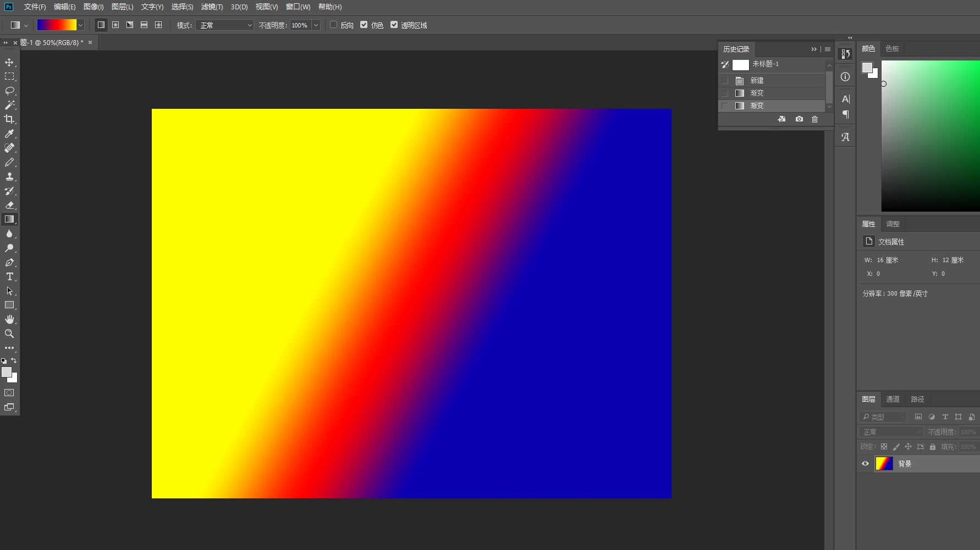
Task: Open the gradient picker dropdown arrow
Action: tap(81, 25)
